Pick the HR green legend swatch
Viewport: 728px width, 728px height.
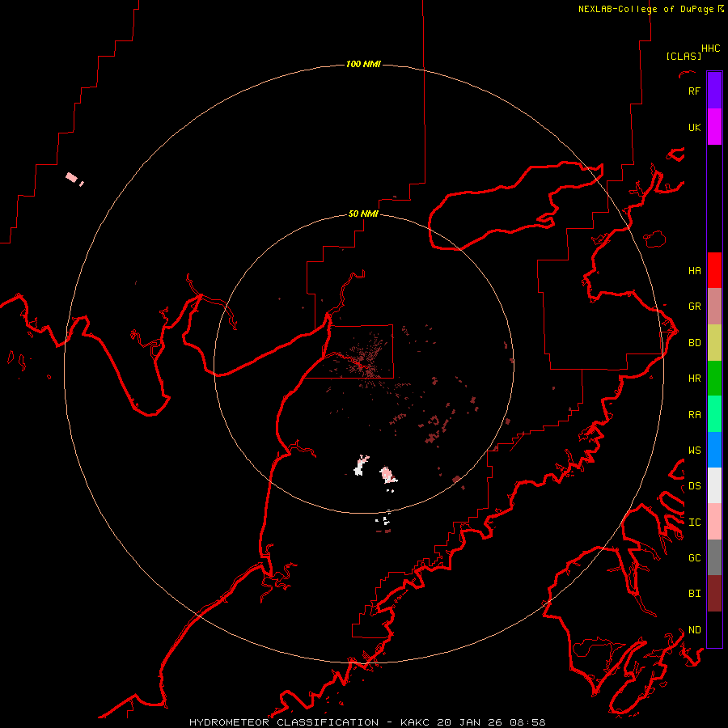click(x=714, y=379)
